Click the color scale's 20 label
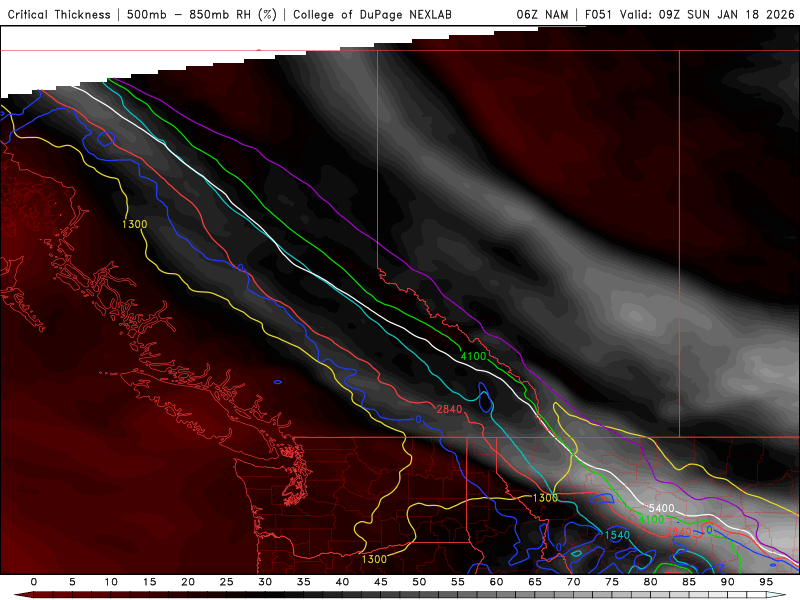Image resolution: width=800 pixels, height=600 pixels. [188, 582]
